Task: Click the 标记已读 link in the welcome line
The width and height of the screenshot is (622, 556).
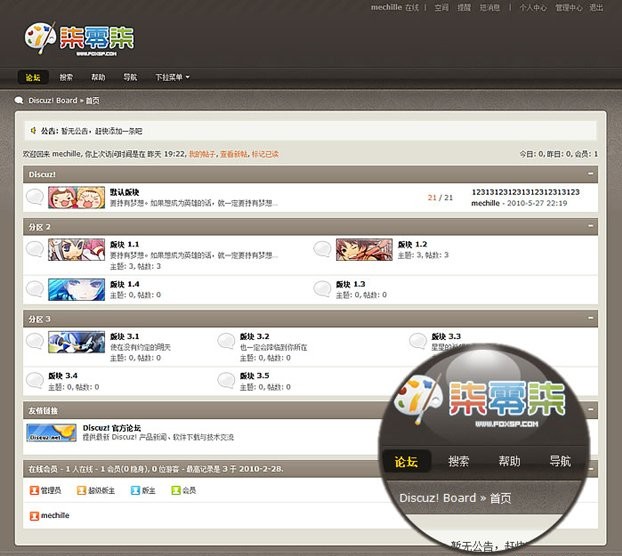Action: 265,154
